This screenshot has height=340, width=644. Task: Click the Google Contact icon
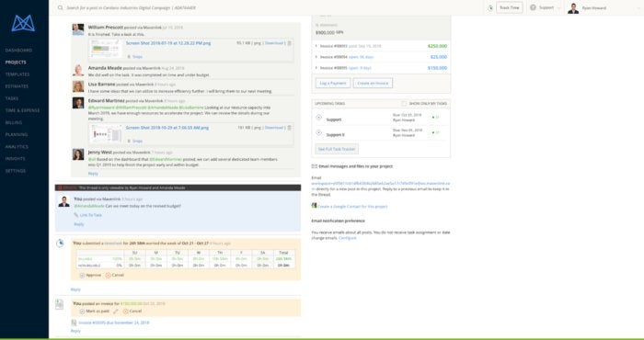point(315,206)
